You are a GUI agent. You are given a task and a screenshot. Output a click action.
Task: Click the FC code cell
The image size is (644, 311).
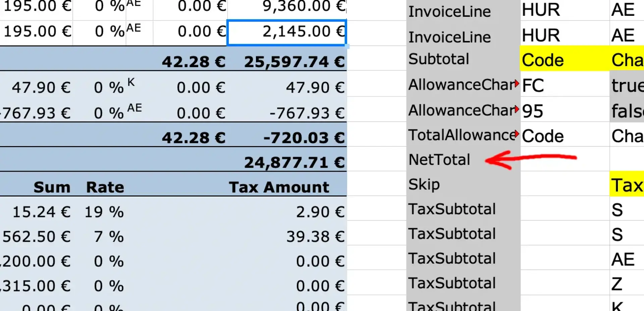(565, 84)
